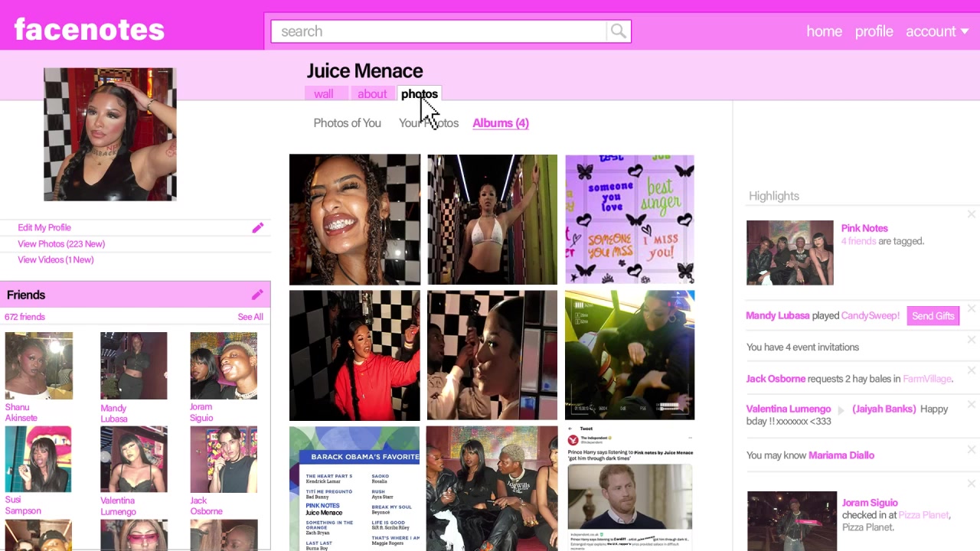The width and height of the screenshot is (980, 551).
Task: Open Mandy Lubasa's friend photo in Friends panel
Action: (x=133, y=366)
